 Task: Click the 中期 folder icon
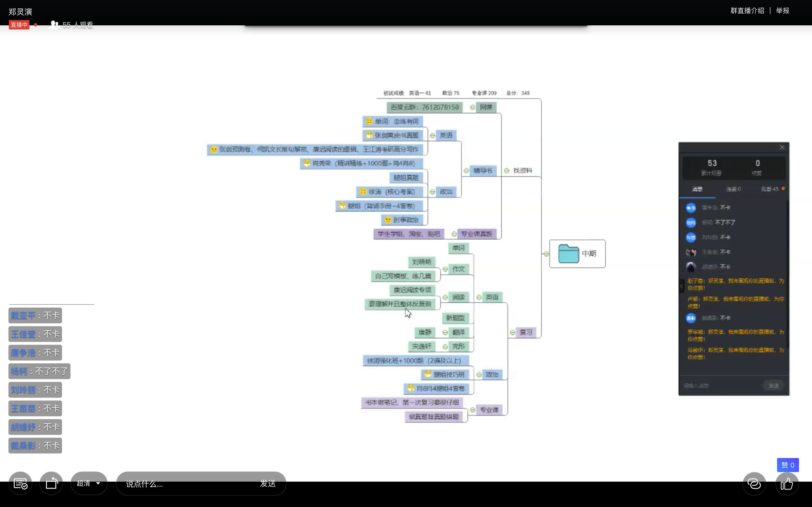(568, 253)
